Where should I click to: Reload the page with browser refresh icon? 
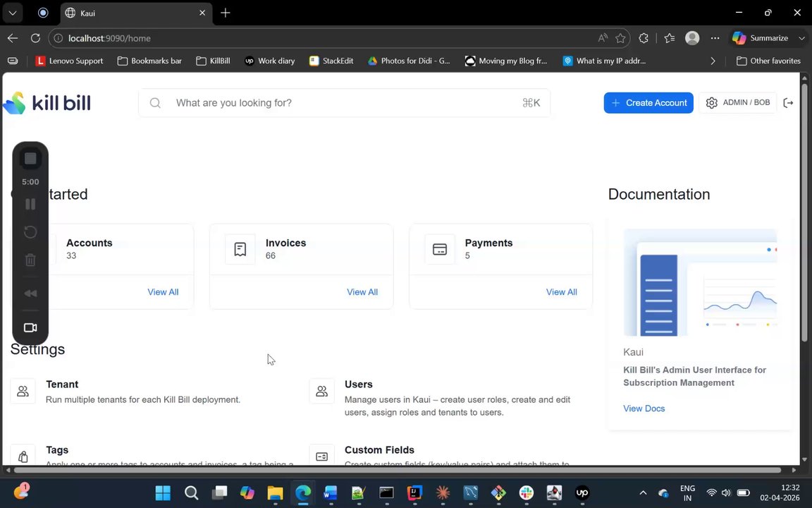[x=35, y=38]
